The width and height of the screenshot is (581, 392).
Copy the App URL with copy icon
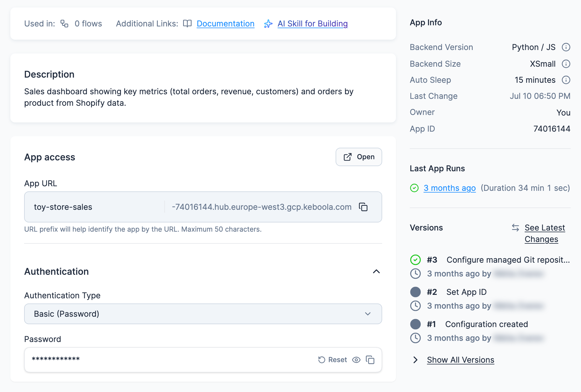click(x=363, y=207)
